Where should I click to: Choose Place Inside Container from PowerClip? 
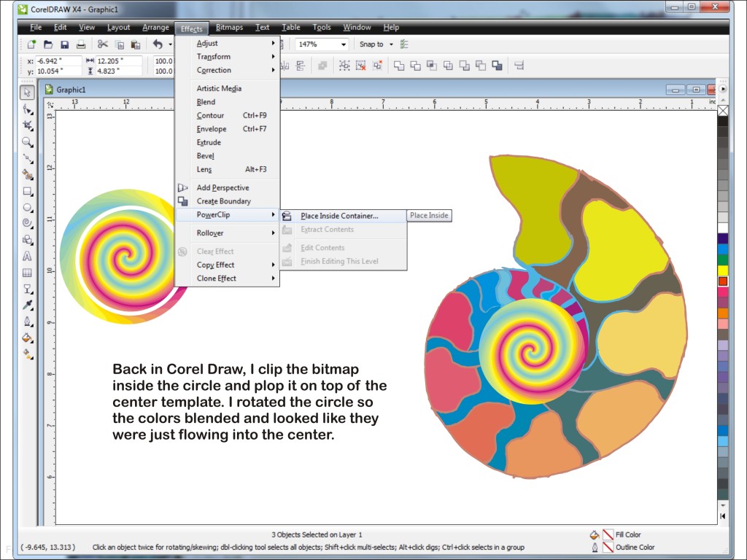coord(339,216)
